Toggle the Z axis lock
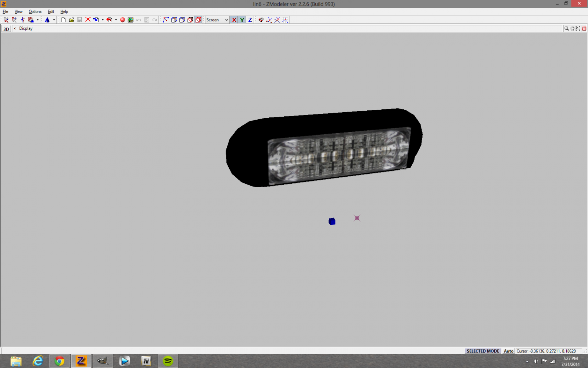Viewport: 588px width, 368px height. click(x=250, y=20)
